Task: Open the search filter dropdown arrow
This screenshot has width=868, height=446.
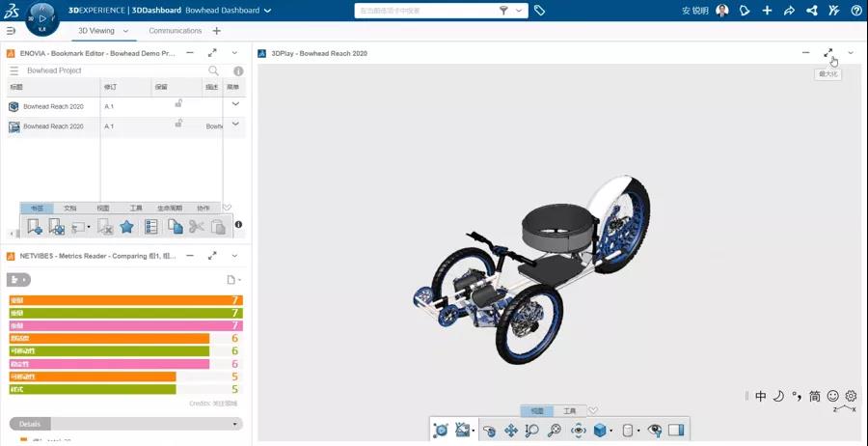Action: (x=519, y=11)
